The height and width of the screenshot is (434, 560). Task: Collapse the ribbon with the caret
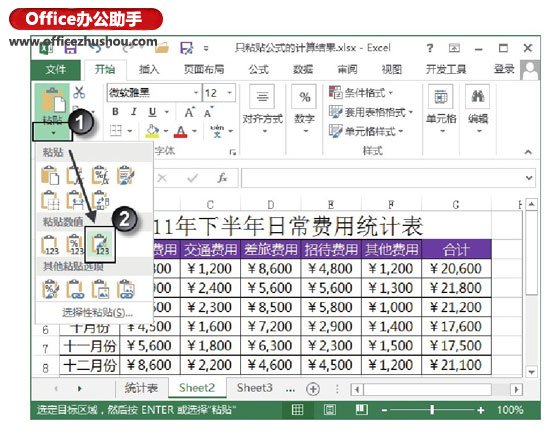coord(528,152)
